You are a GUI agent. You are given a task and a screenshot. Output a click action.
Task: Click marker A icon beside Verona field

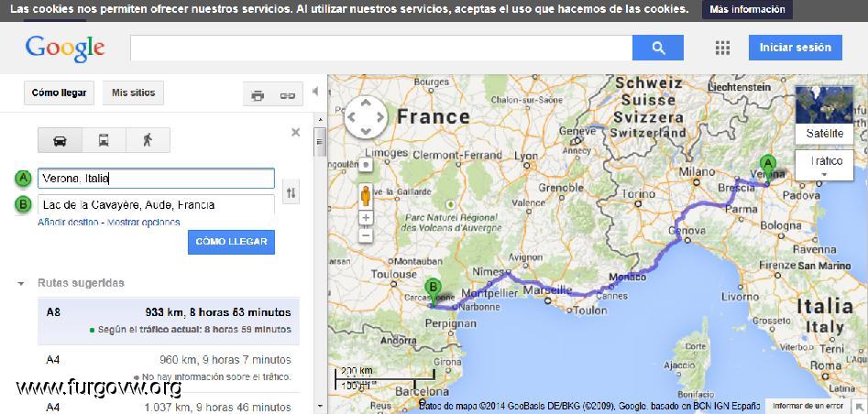click(23, 179)
